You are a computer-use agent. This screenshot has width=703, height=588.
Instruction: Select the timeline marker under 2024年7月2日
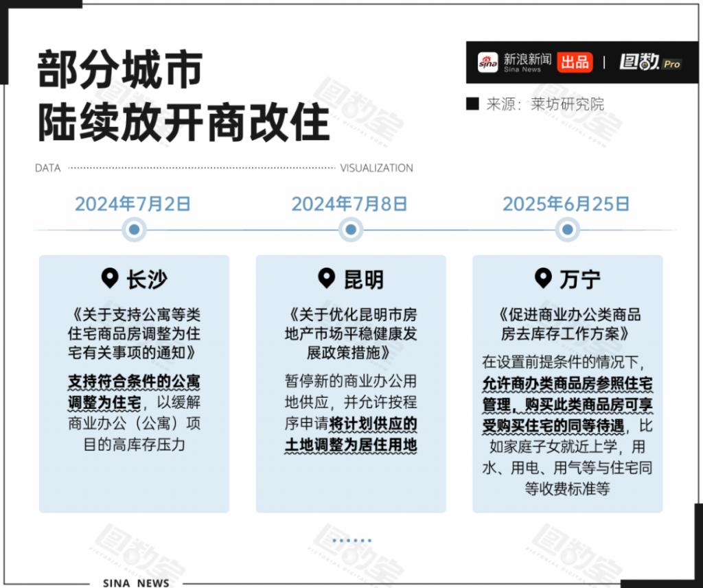pyautogui.click(x=134, y=229)
